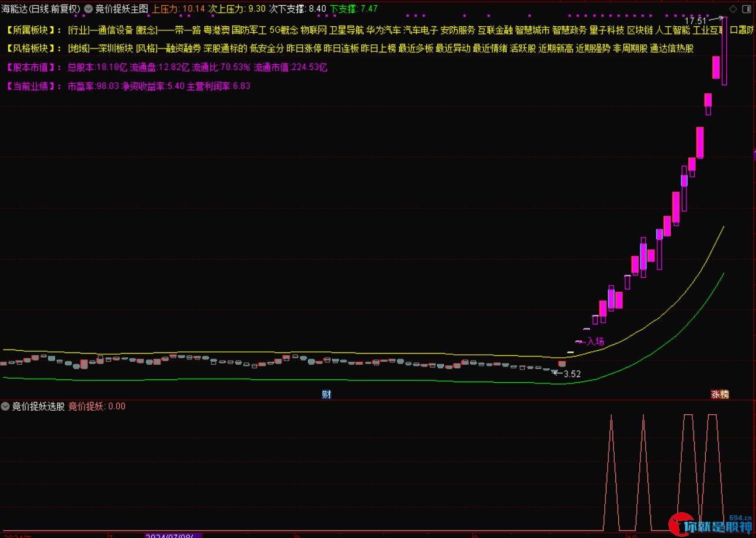Viewport: 756px width, 538px height.
Task: Click the 次下支撑: 8.40 value
Action: click(x=298, y=9)
